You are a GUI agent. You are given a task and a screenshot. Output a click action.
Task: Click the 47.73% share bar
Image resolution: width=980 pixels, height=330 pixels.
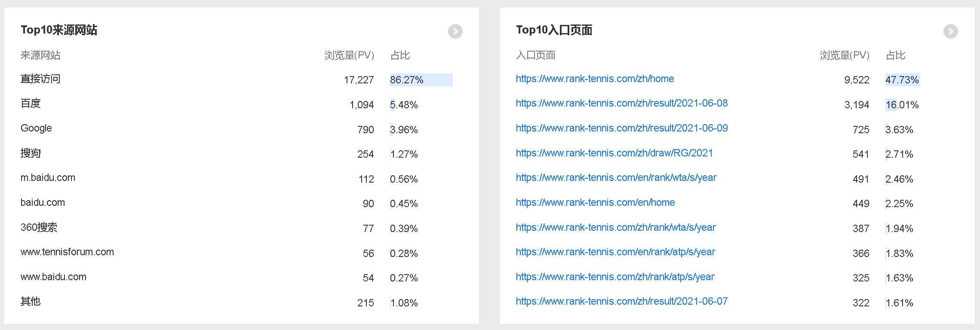(x=902, y=80)
